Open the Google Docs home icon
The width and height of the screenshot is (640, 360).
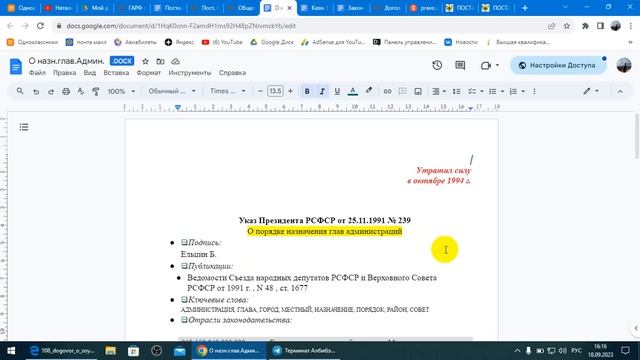(x=16, y=66)
